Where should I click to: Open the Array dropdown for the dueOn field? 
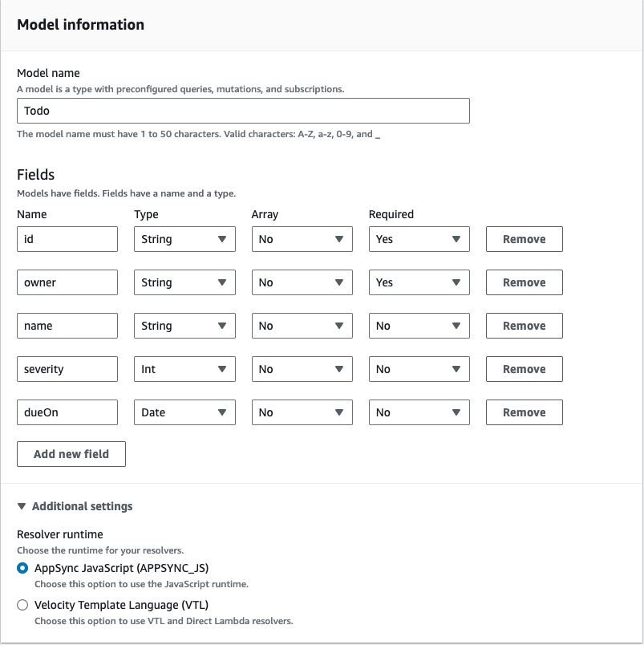coord(302,412)
